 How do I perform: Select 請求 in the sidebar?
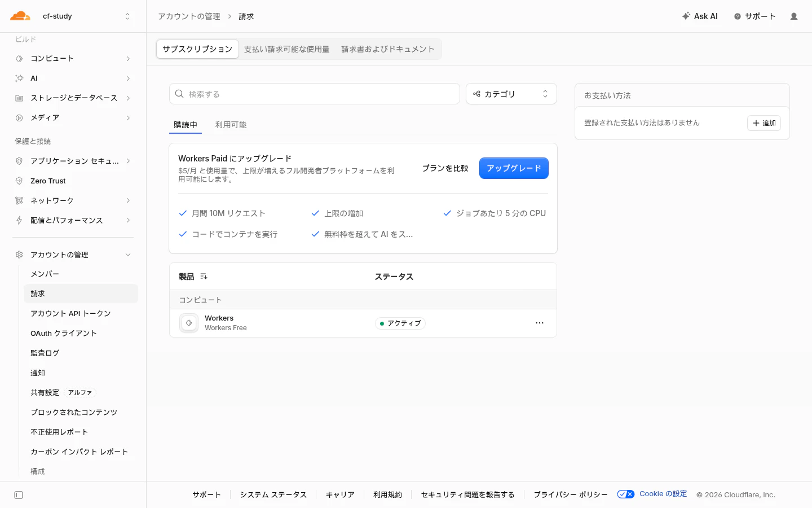point(81,294)
